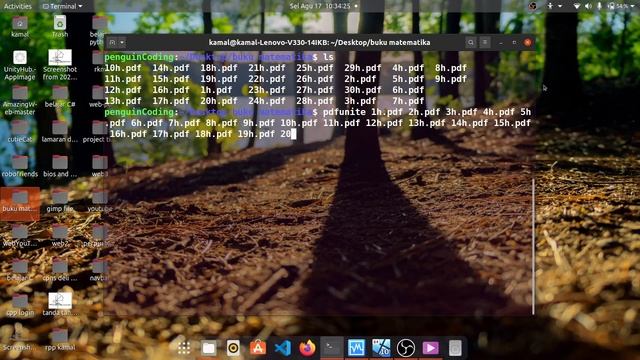This screenshot has width=640, height=360.
Task: Open the rpp kamal folder
Action: click(60, 340)
